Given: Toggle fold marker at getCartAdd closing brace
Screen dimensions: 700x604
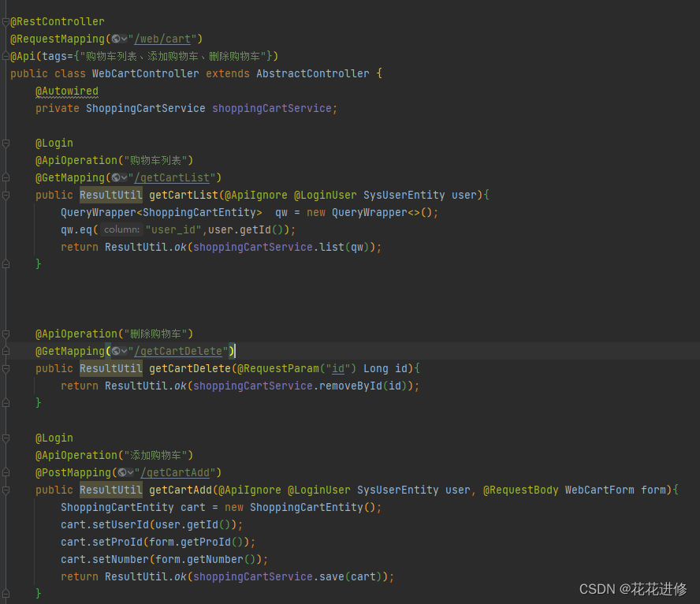Looking at the screenshot, I should coord(6,594).
